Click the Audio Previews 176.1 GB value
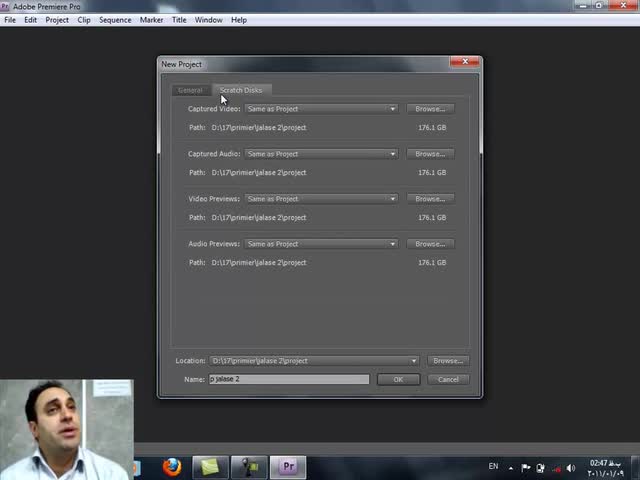640x480 pixels. click(x=432, y=262)
